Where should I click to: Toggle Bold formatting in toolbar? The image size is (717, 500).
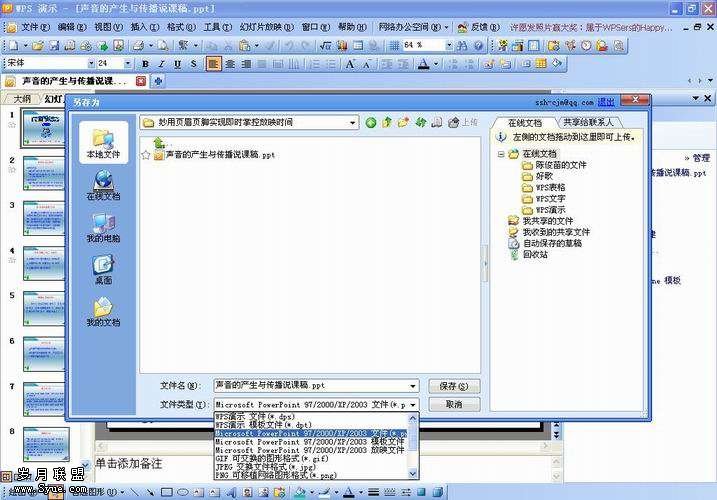(145, 64)
